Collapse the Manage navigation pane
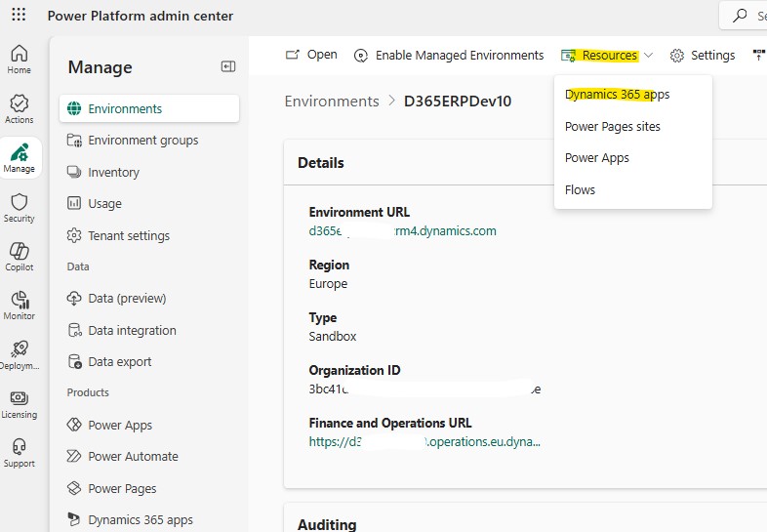The image size is (767, 532). pos(228,66)
